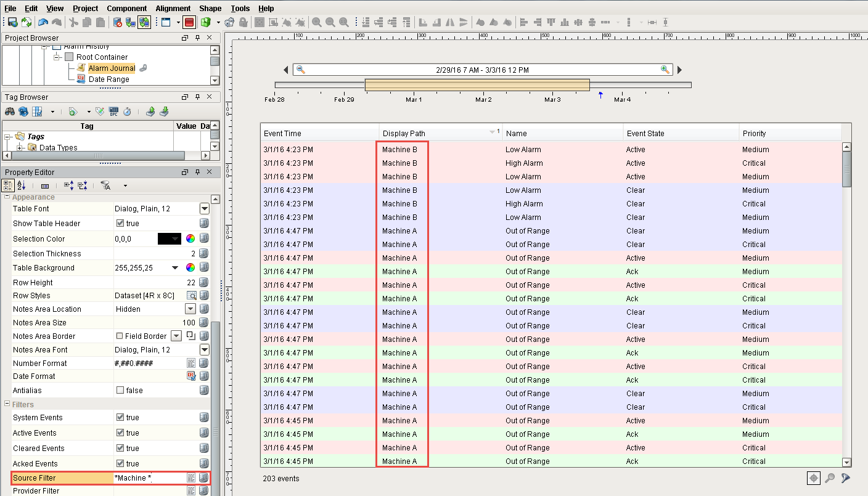
Task: Open the Alignment menu
Action: [x=172, y=8]
